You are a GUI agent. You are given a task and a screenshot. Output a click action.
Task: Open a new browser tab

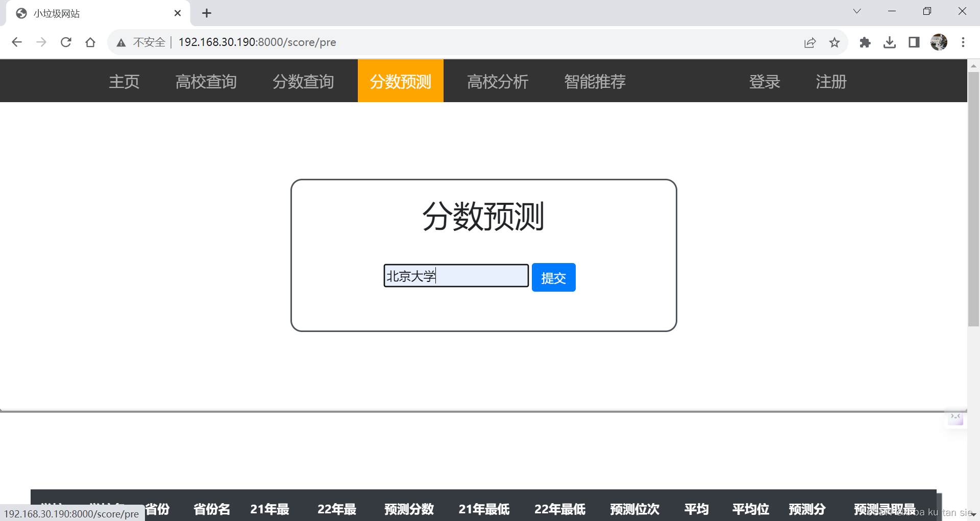click(x=207, y=13)
